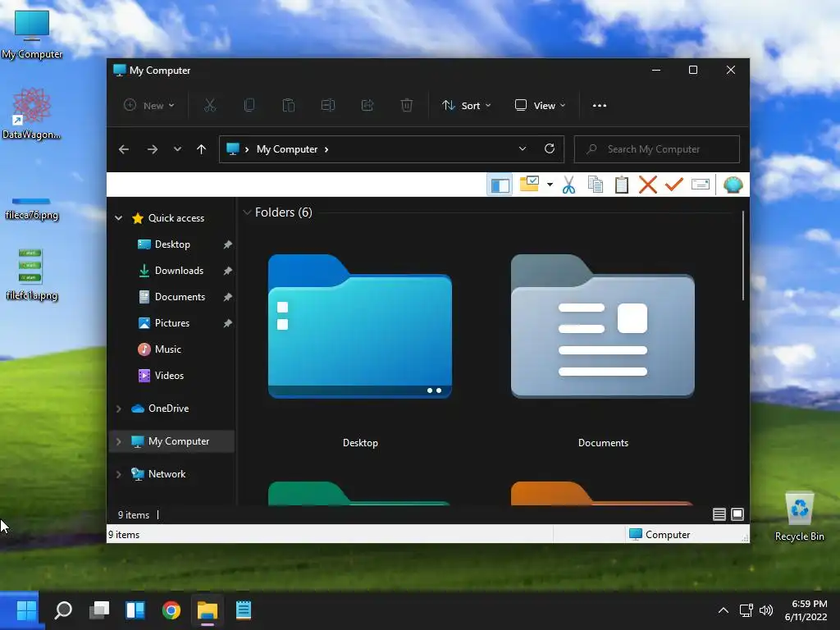The image size is (840, 630).
Task: Launch Chrome from the taskbar
Action: [171, 609]
